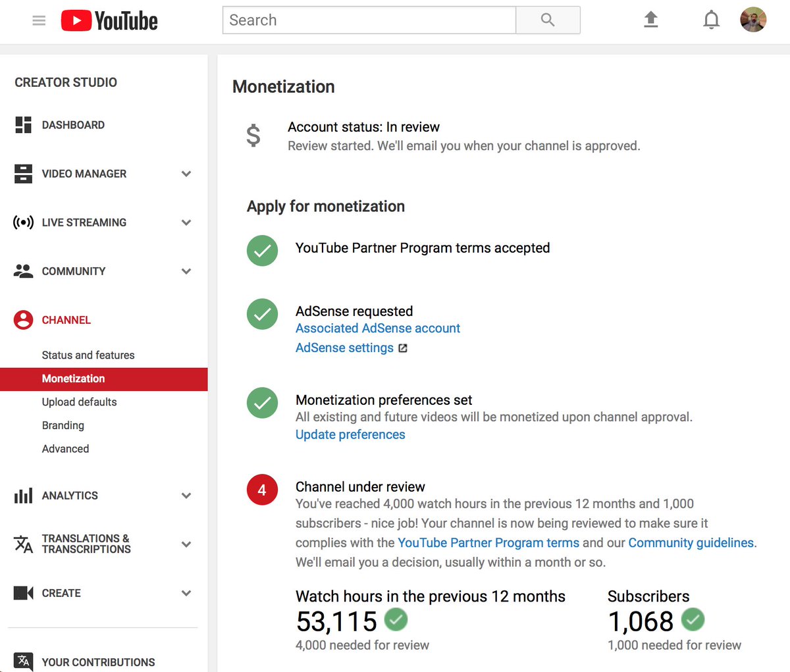Click the Community people icon
The height and width of the screenshot is (672, 790).
click(x=23, y=271)
